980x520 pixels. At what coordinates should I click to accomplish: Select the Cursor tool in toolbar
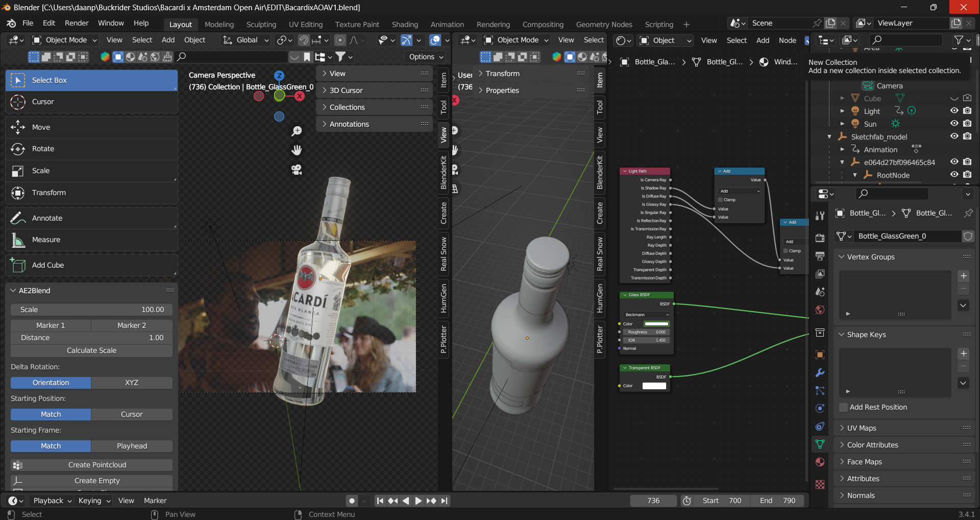pos(91,102)
